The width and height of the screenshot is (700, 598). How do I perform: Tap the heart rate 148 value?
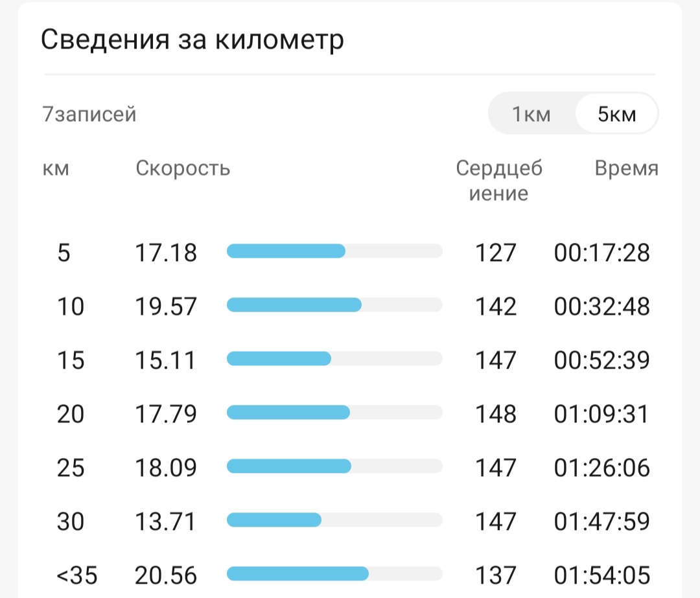pyautogui.click(x=496, y=414)
